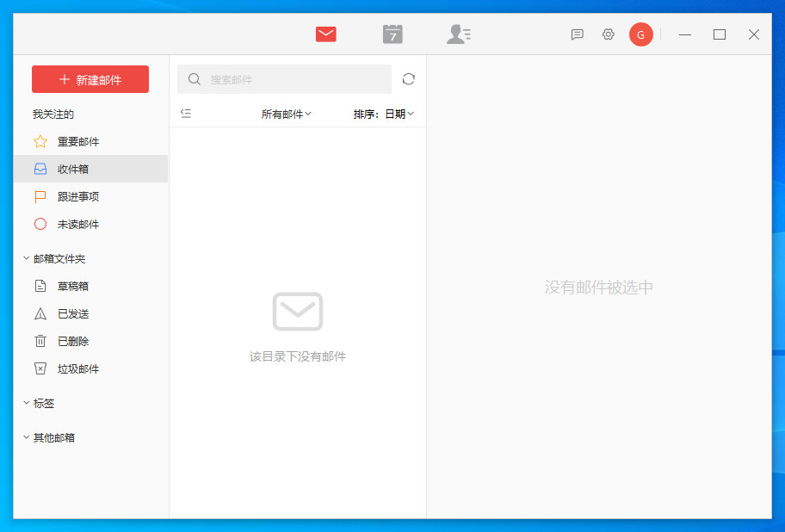Open the Calendar module icon
This screenshot has width=785, height=532.
click(392, 34)
